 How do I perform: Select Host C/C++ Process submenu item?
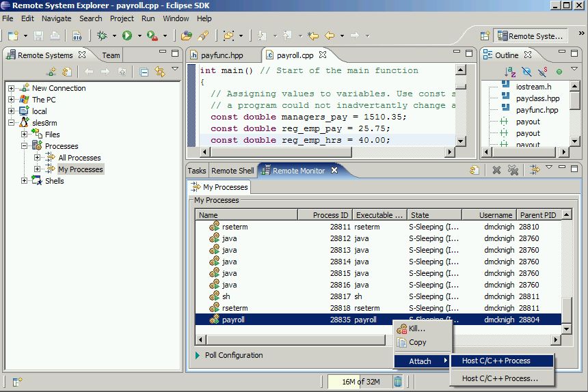click(502, 361)
